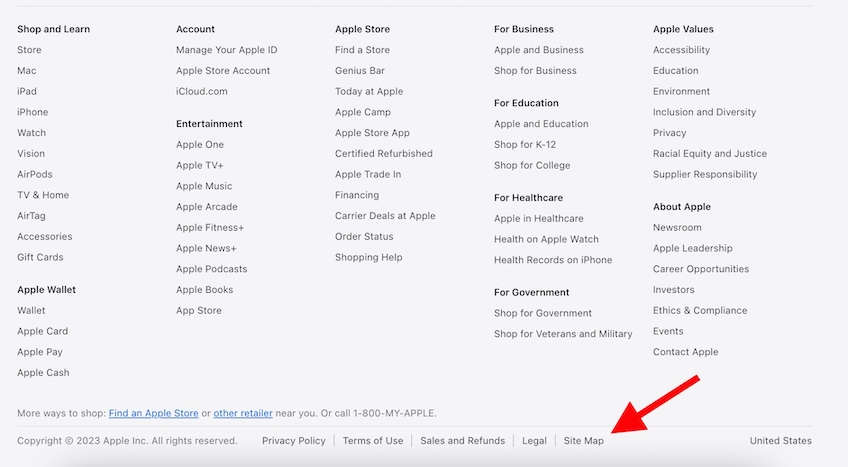Open the Watch link

pyautogui.click(x=31, y=133)
